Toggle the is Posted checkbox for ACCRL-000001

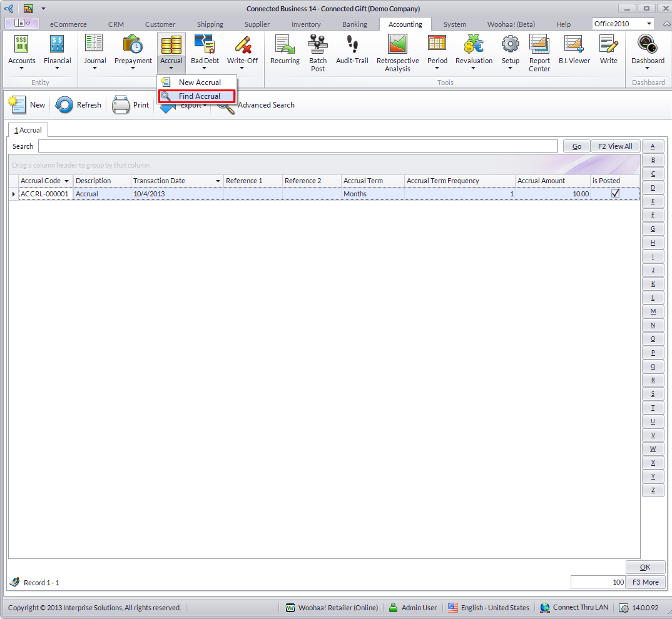pos(615,194)
